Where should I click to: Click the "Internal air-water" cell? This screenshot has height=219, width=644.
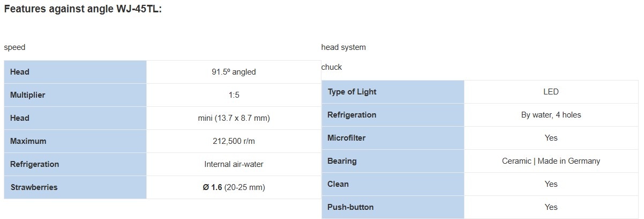(234, 164)
